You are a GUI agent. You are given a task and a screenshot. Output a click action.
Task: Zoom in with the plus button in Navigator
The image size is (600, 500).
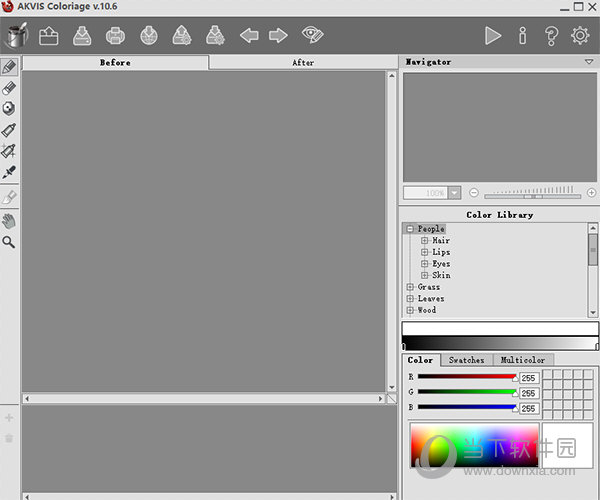[x=591, y=192]
